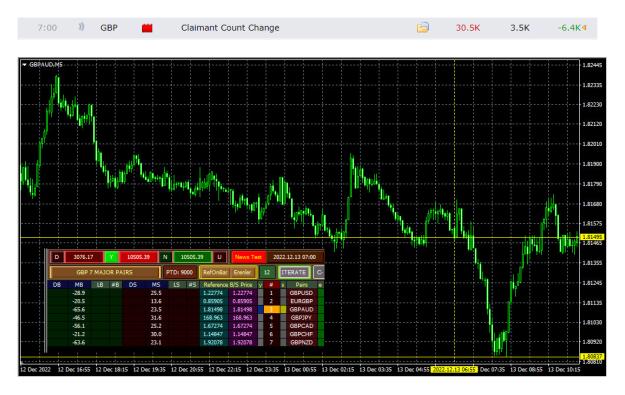Click the 2022.12.13 07:00 date field
This screenshot has height=395, width=625.
click(294, 257)
